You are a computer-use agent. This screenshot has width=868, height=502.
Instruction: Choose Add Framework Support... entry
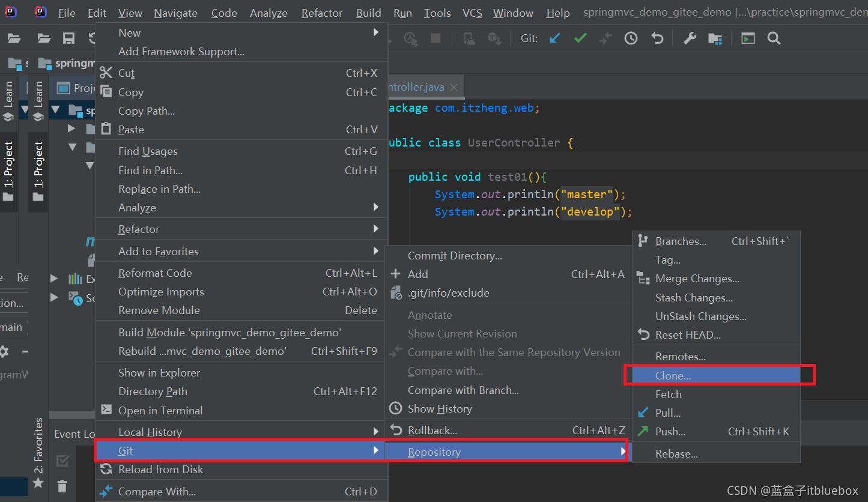tap(241, 52)
